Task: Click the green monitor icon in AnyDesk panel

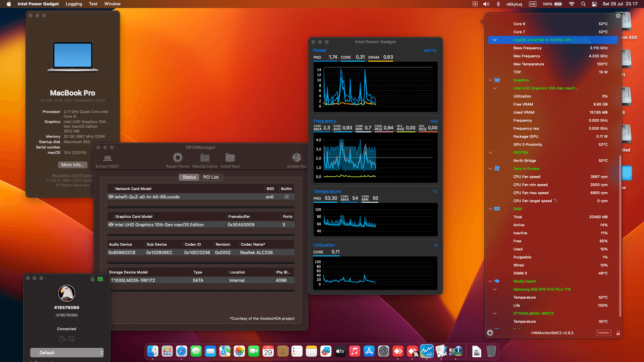Action: pos(100,279)
